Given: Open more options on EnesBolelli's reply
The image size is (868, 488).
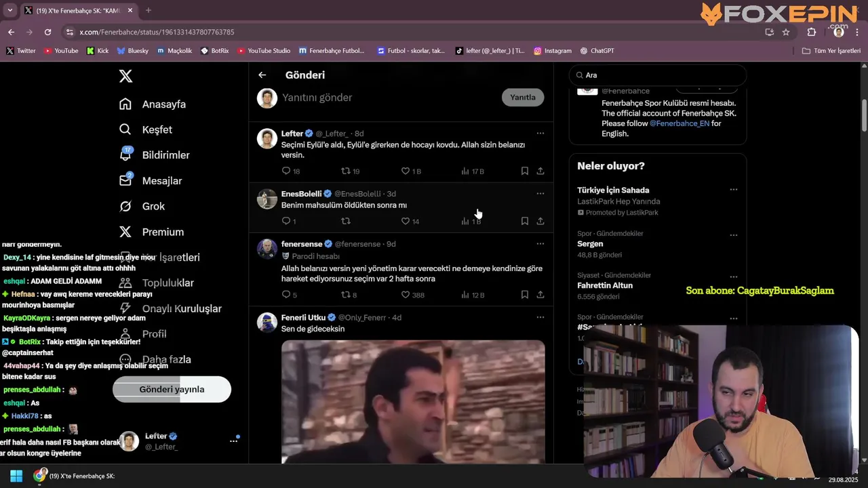Looking at the screenshot, I should pyautogui.click(x=540, y=194).
